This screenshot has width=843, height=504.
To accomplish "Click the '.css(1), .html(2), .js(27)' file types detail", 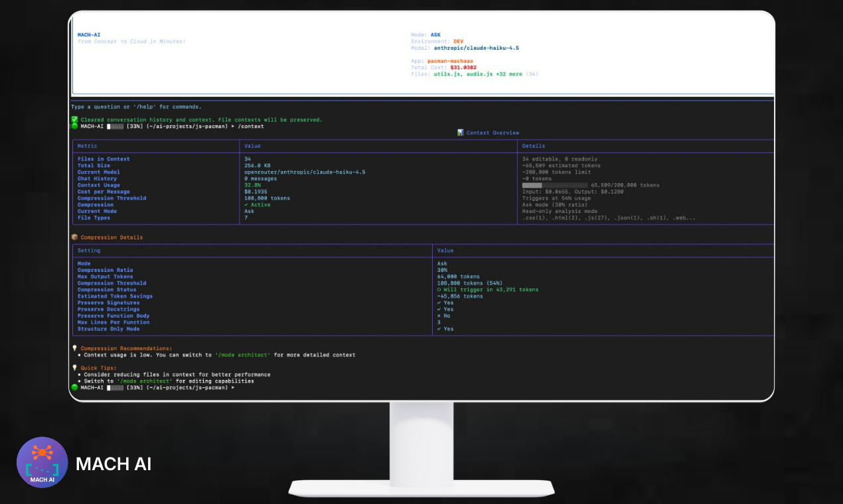I will pos(565,218).
